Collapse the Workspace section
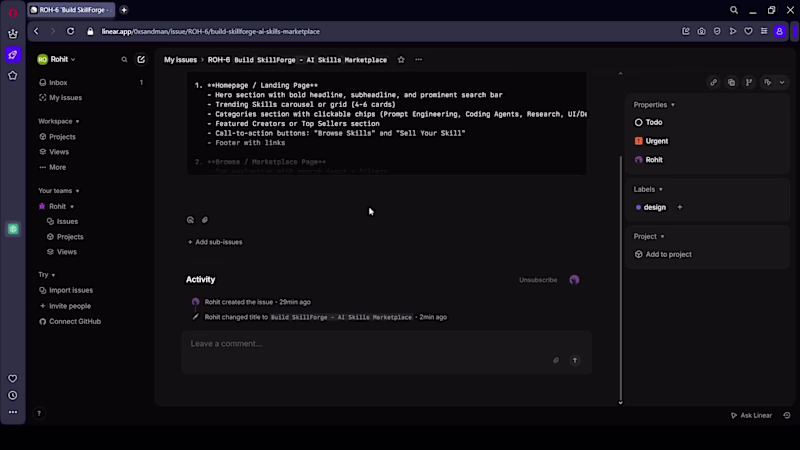 (x=59, y=121)
